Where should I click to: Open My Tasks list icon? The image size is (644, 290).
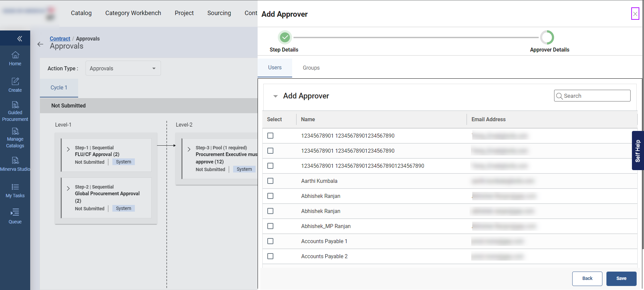[x=15, y=187]
